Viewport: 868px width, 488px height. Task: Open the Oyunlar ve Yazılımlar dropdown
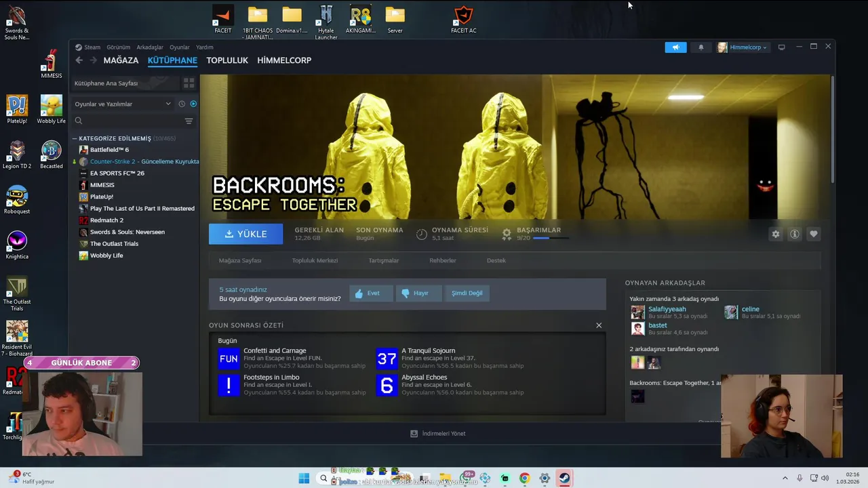(x=123, y=104)
